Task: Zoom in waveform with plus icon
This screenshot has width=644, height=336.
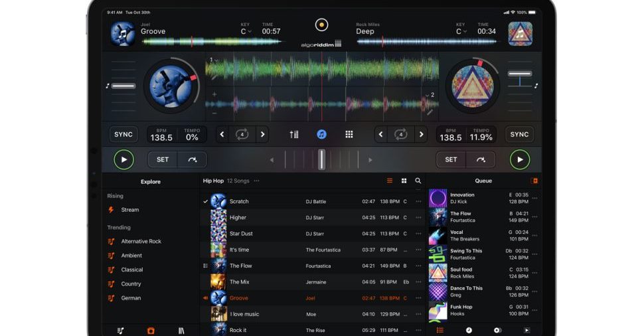Action: tap(214, 94)
